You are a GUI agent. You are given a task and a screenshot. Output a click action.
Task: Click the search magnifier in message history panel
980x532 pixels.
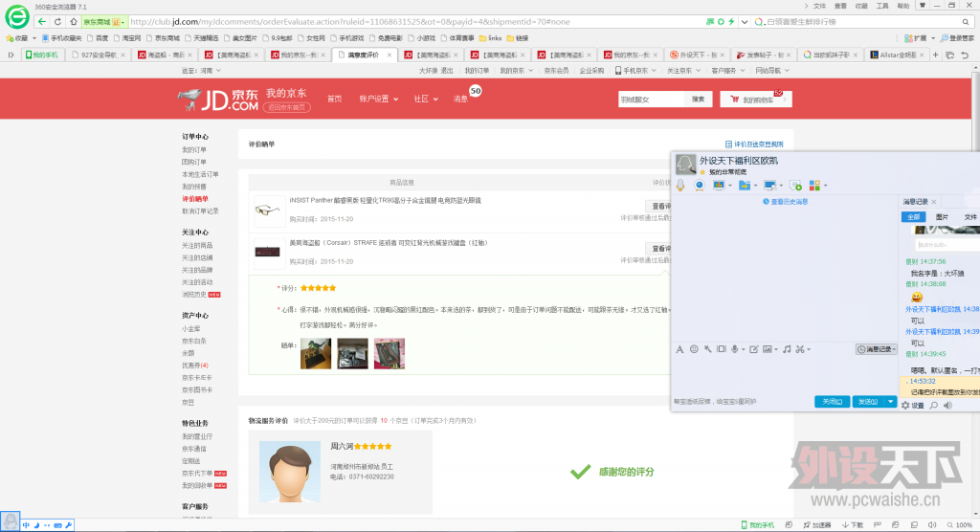click(934, 405)
